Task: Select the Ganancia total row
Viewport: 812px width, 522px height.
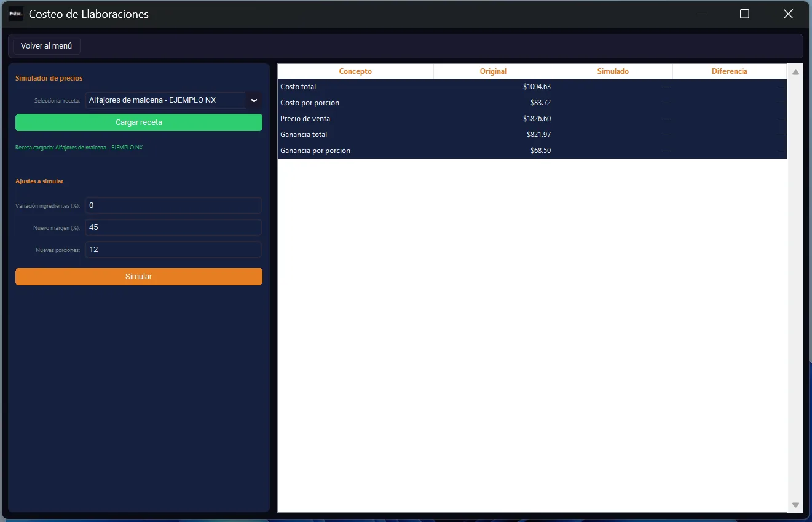Action: click(x=532, y=135)
